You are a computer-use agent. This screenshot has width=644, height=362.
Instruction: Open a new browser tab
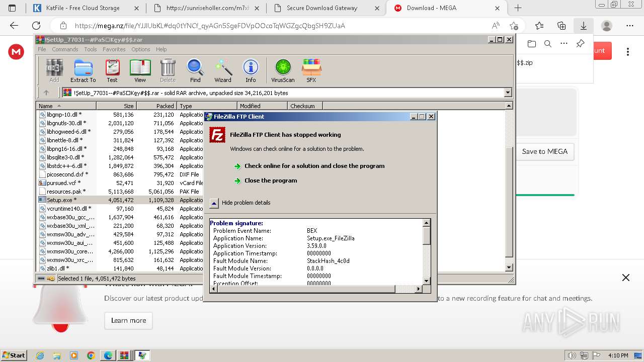pos(518,8)
